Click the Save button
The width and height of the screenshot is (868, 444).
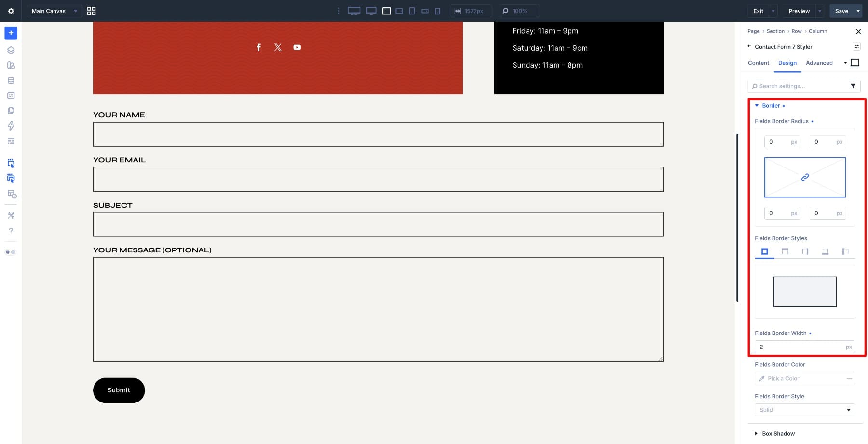[x=841, y=11]
